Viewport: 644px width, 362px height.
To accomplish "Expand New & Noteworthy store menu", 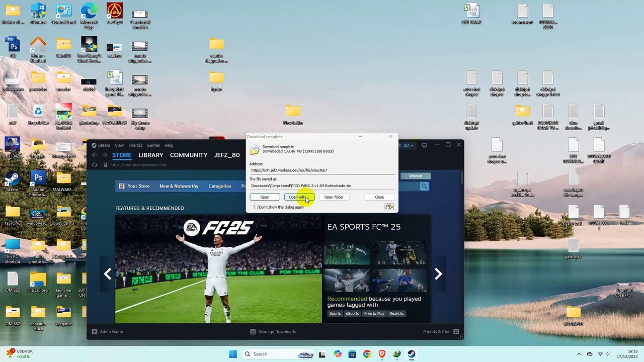I will (179, 186).
